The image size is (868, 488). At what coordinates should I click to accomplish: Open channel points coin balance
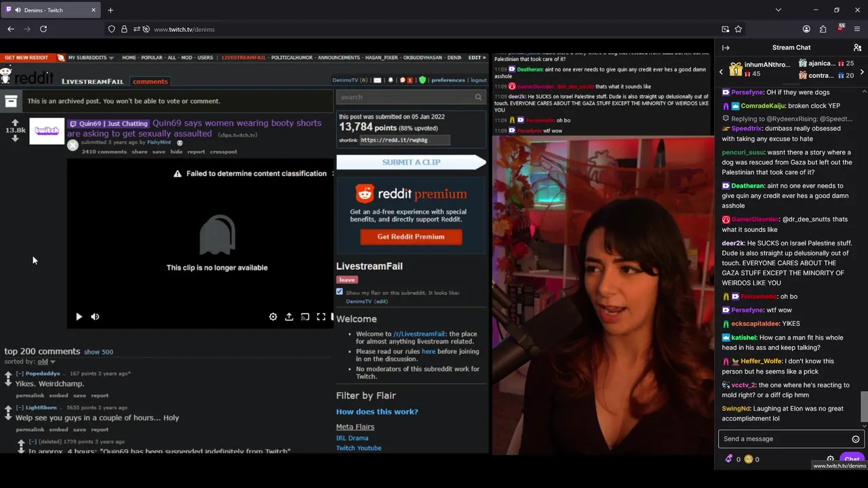[x=749, y=459]
